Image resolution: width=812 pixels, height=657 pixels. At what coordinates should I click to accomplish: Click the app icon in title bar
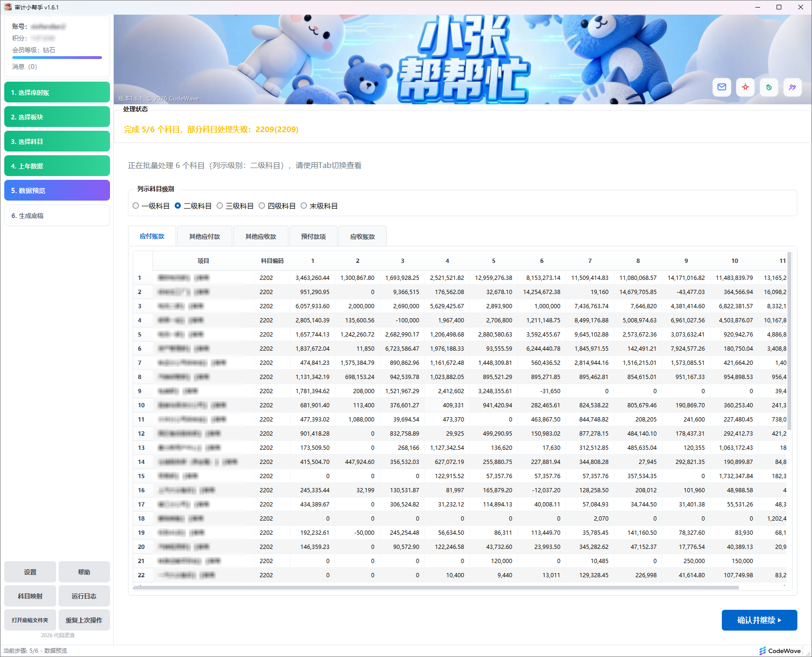pyautogui.click(x=8, y=7)
